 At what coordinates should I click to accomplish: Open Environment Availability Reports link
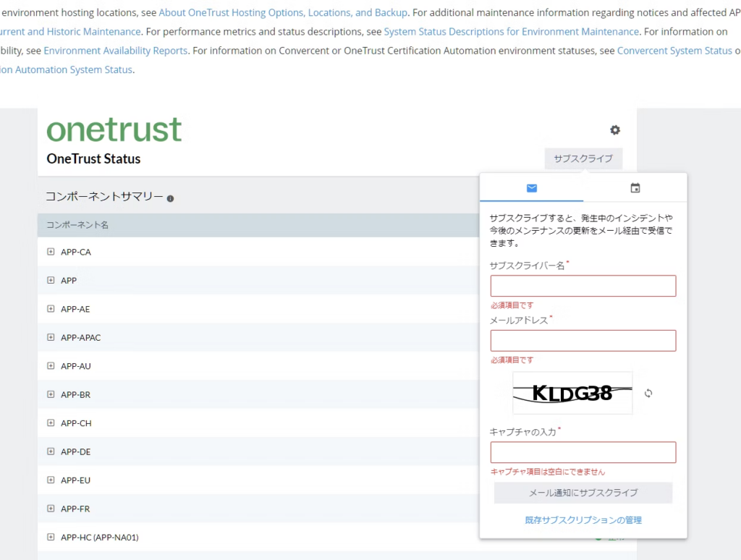point(115,51)
